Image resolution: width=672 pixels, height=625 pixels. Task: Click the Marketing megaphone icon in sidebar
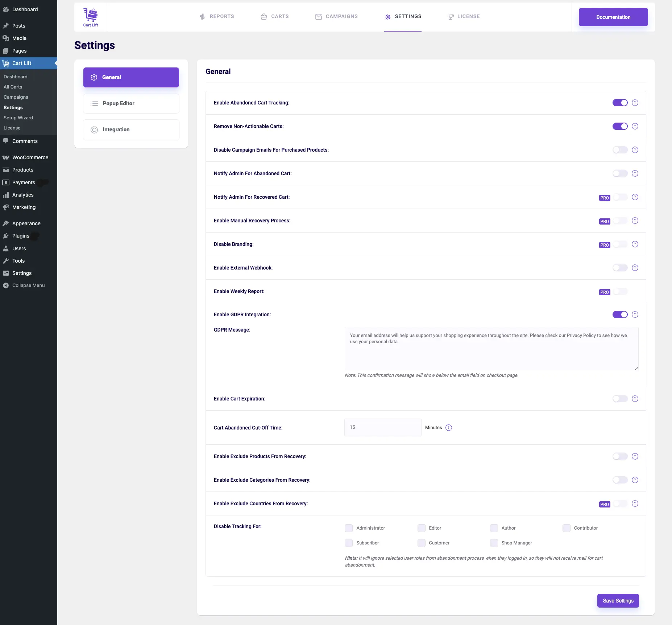[6, 207]
